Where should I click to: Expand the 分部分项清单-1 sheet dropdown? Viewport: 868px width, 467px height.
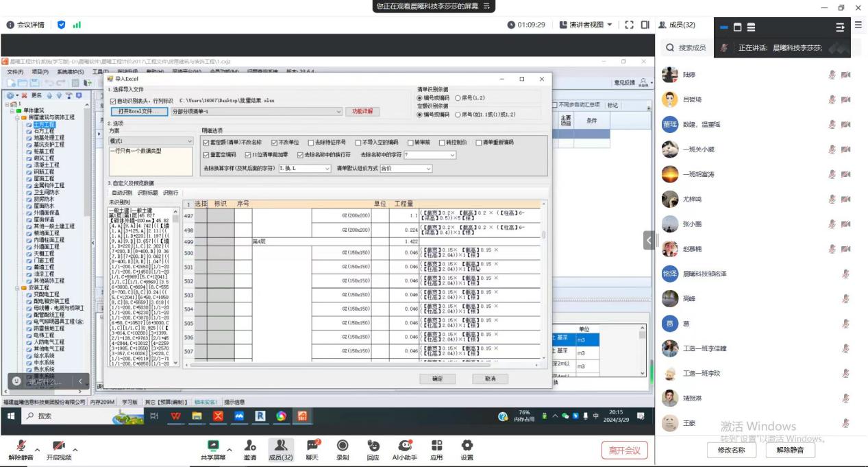pyautogui.click(x=338, y=111)
